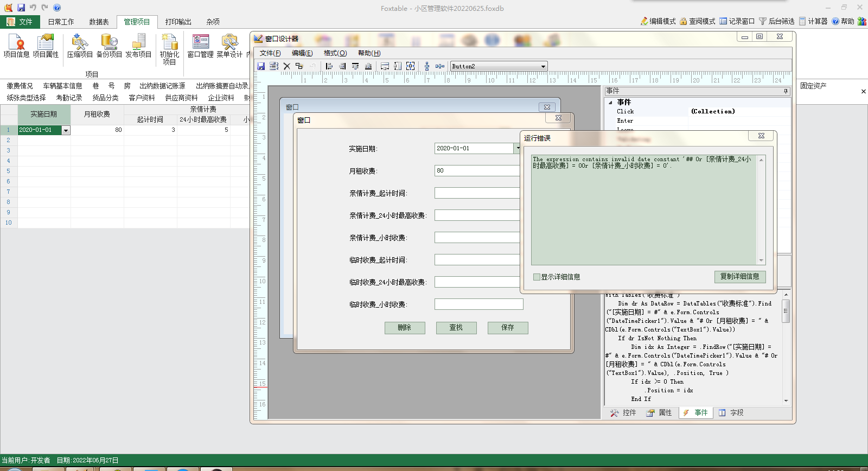868x471 pixels.
Task: Click the 月租收费 column header
Action: pyautogui.click(x=98, y=114)
